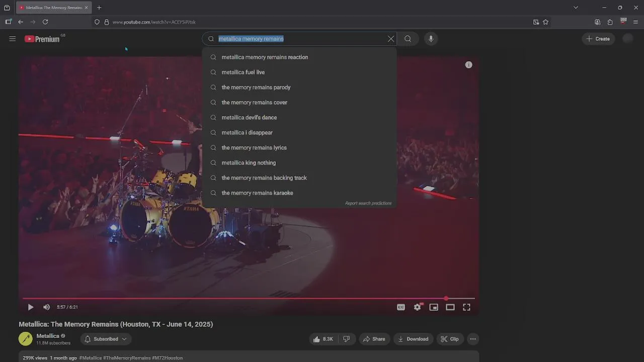Select suggestion 'the memory remains cover'
The height and width of the screenshot is (362, 644).
tap(299, 103)
